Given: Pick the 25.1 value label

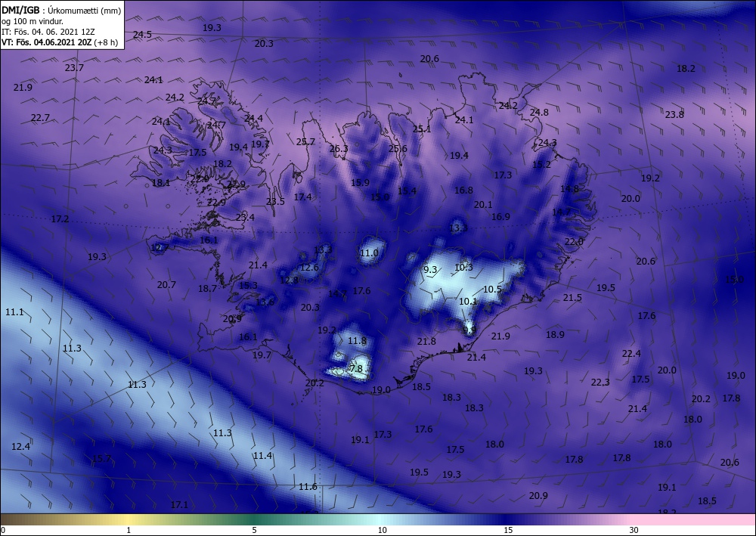Looking at the screenshot, I should (x=422, y=129).
